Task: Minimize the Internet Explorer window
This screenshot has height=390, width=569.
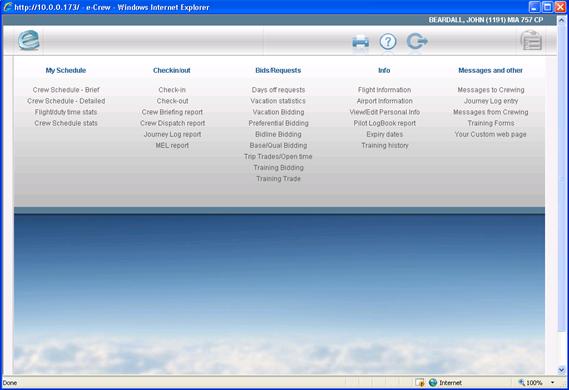Action: pos(534,7)
